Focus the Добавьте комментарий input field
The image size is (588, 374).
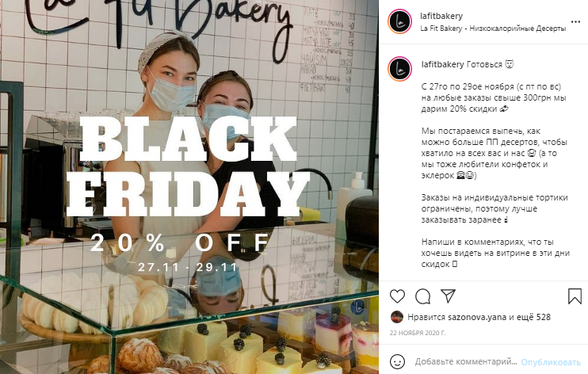point(466,361)
